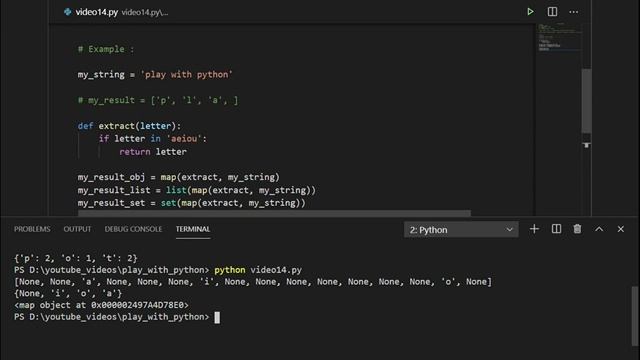Split the editor with the split icon

(x=552, y=12)
